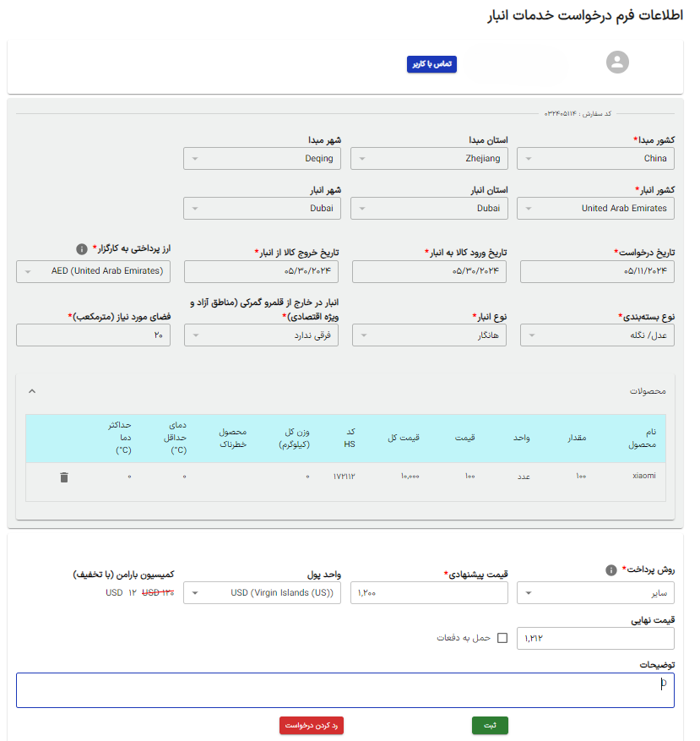700x741 pixels.
Task: Expand the نوع انبار هانگار dropdown
Action: pyautogui.click(x=429, y=335)
